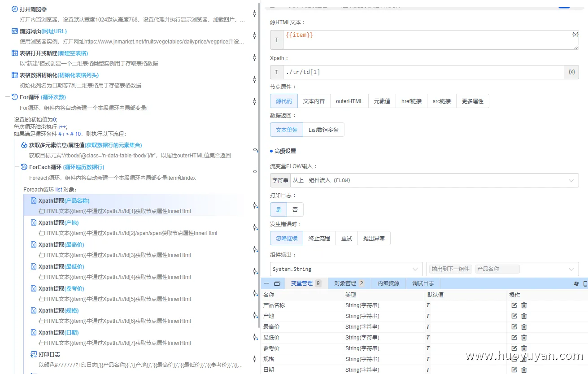The image size is (588, 374).
Task: Switch to the 变量管理 tab
Action: click(306, 283)
